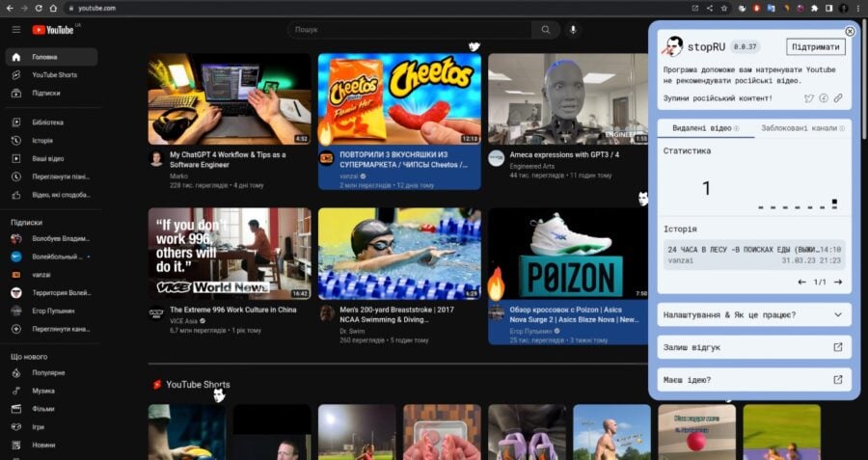Viewport: 868px width, 460px height.
Task: Open the Егор Пупынин subscription in the sidebar
Action: click(51, 311)
